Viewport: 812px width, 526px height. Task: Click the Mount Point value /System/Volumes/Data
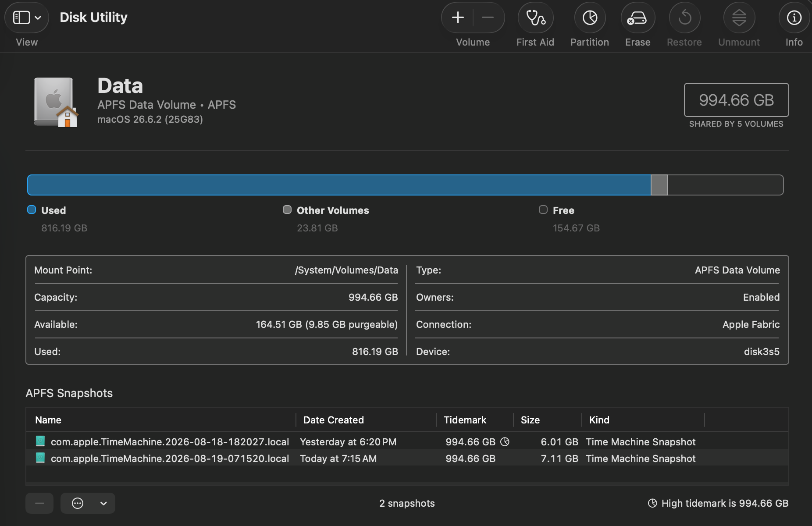pos(346,270)
